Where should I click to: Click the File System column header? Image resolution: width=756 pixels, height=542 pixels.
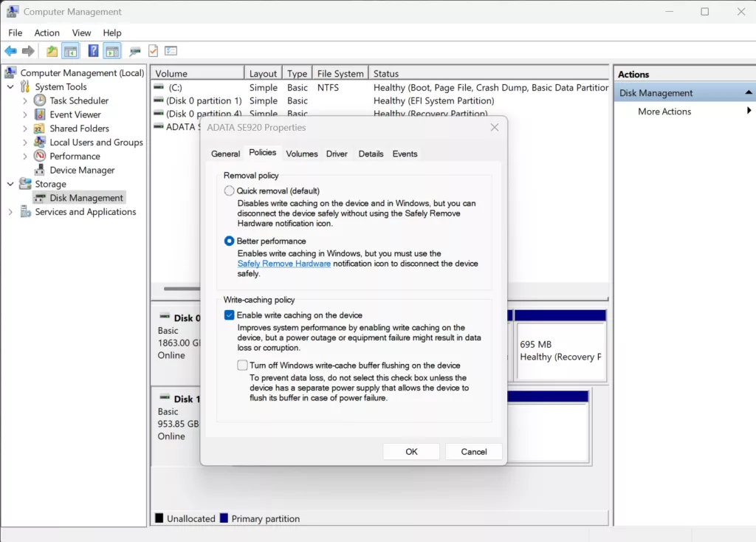(x=340, y=73)
